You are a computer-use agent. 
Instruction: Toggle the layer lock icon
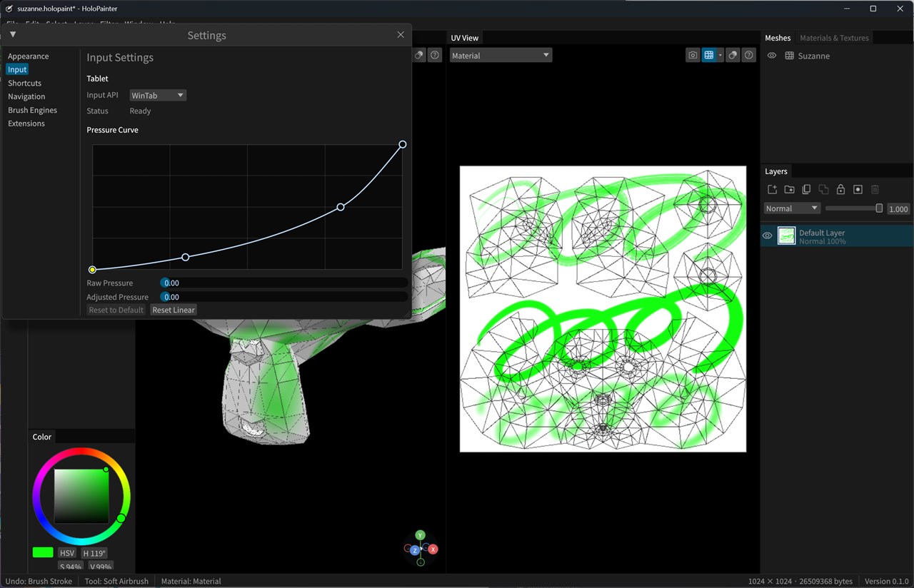point(840,189)
